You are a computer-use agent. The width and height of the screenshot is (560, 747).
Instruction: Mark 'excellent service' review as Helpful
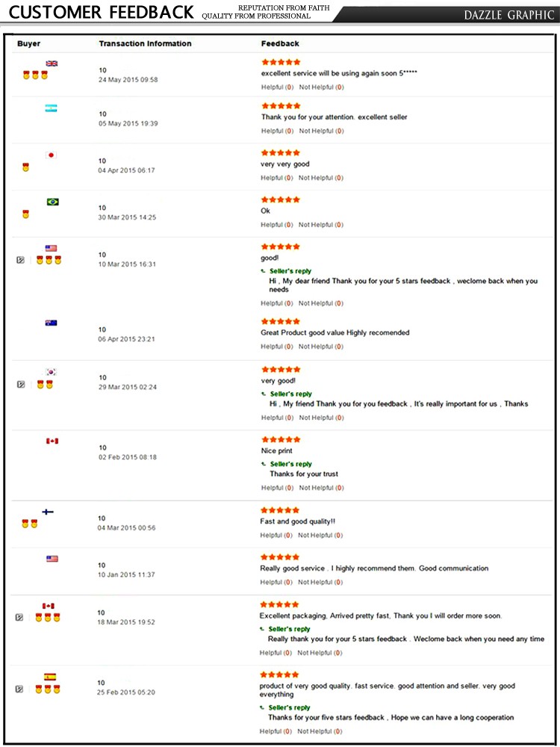(x=277, y=87)
